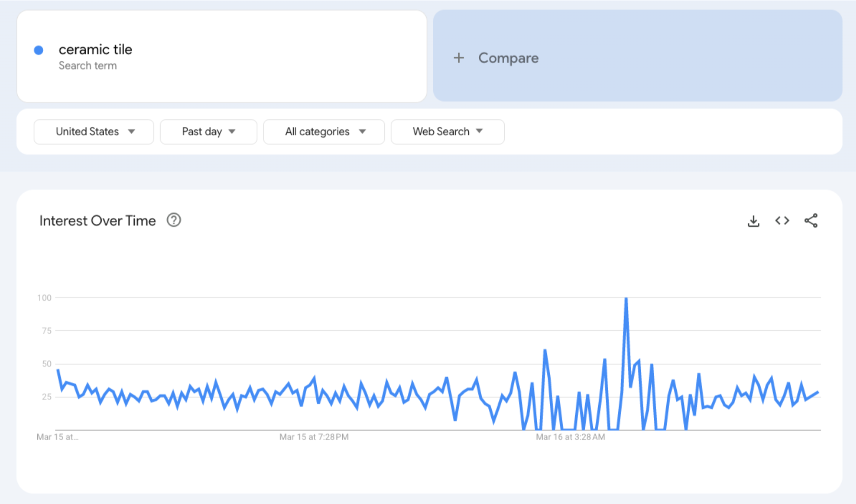
Task: Click the Mar 15 at 7:28 PM label
Action: coord(314,437)
